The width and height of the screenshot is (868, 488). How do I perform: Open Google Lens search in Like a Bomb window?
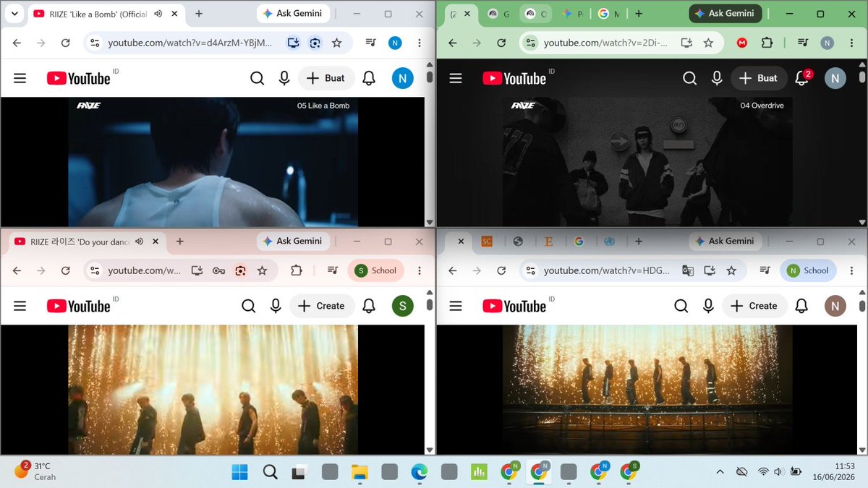[315, 43]
